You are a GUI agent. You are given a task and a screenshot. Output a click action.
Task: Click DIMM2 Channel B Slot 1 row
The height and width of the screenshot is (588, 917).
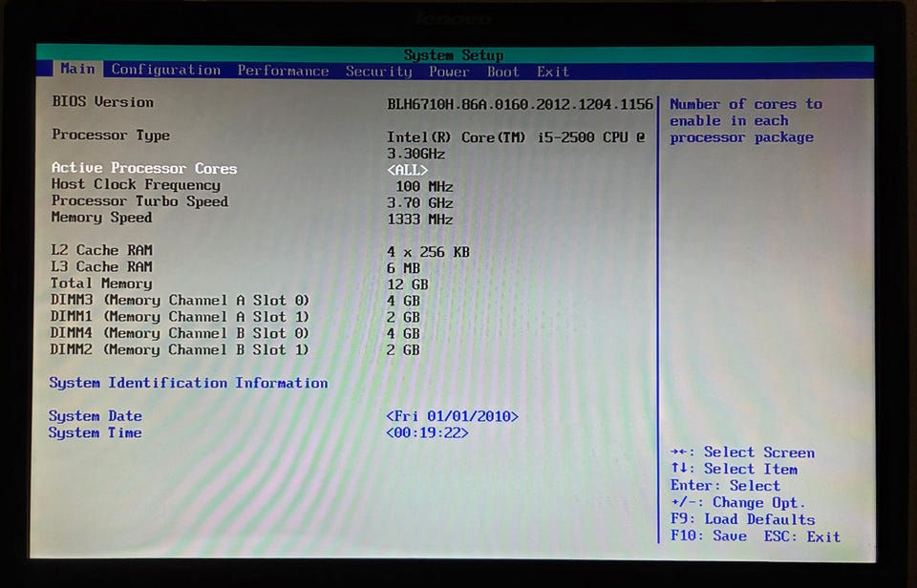(x=235, y=349)
